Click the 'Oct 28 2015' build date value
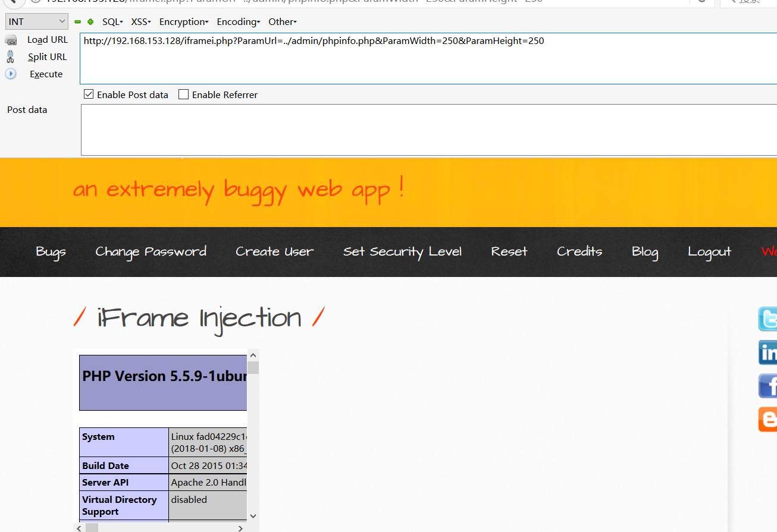The width and height of the screenshot is (777, 532). tap(209, 466)
